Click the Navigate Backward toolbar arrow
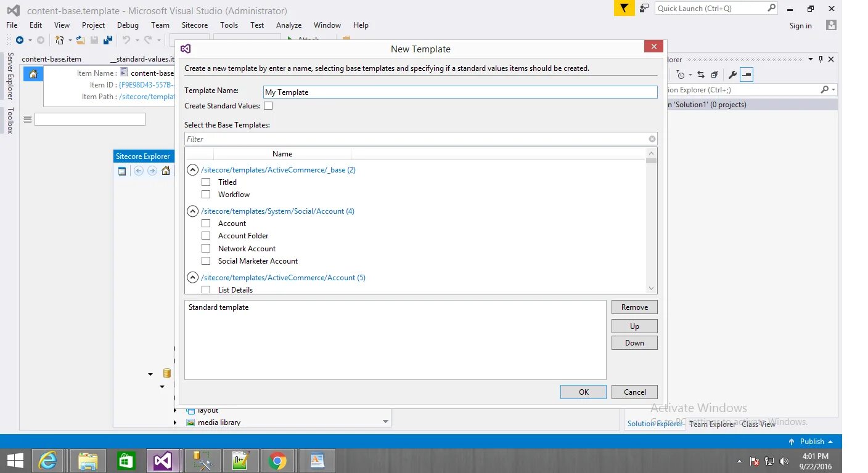Image resolution: width=868 pixels, height=473 pixels. [20, 40]
